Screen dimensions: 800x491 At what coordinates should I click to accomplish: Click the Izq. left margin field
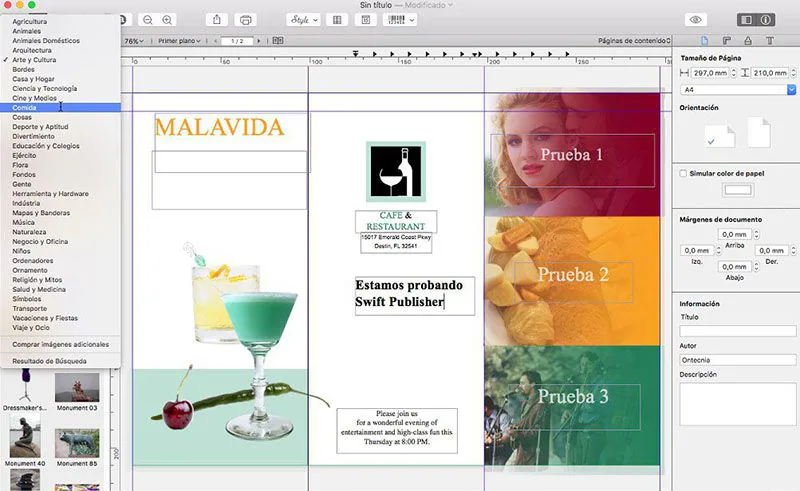pyautogui.click(x=697, y=251)
